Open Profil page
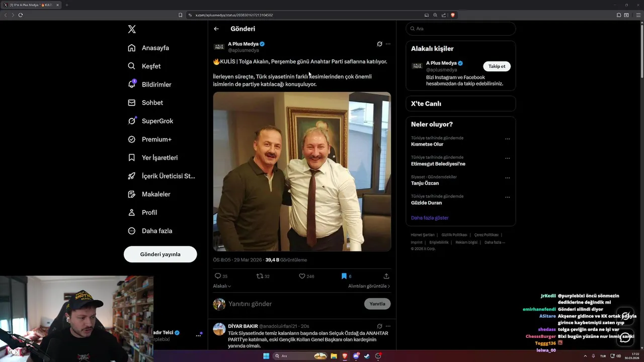 142,213
